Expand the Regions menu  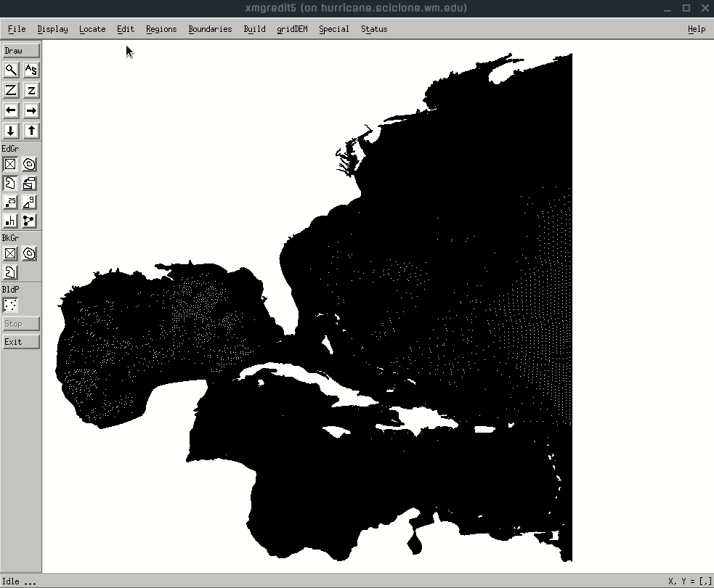(161, 29)
